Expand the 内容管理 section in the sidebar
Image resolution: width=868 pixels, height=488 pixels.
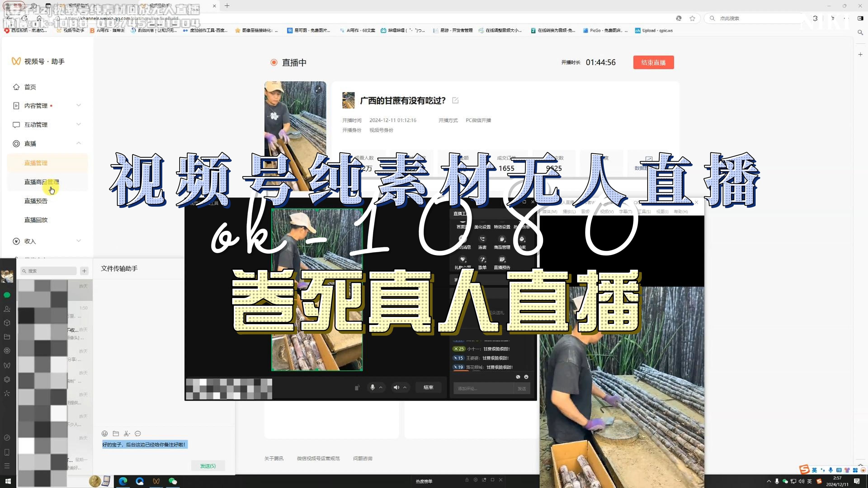(79, 105)
